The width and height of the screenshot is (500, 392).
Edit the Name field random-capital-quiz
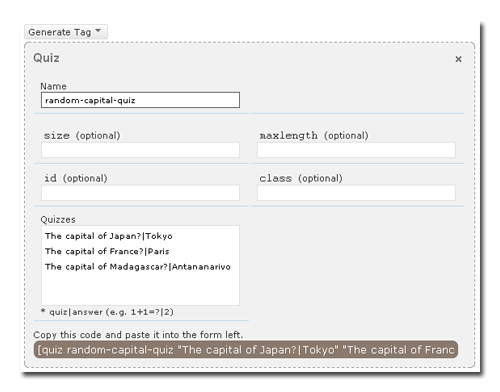click(140, 100)
